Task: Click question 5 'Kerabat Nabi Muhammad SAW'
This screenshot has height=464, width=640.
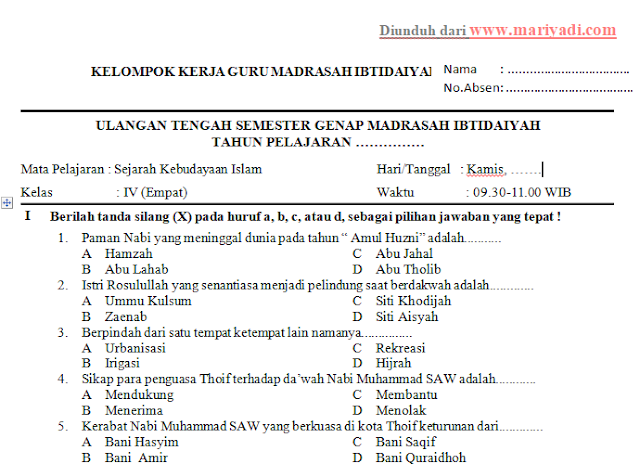Action: (312, 426)
